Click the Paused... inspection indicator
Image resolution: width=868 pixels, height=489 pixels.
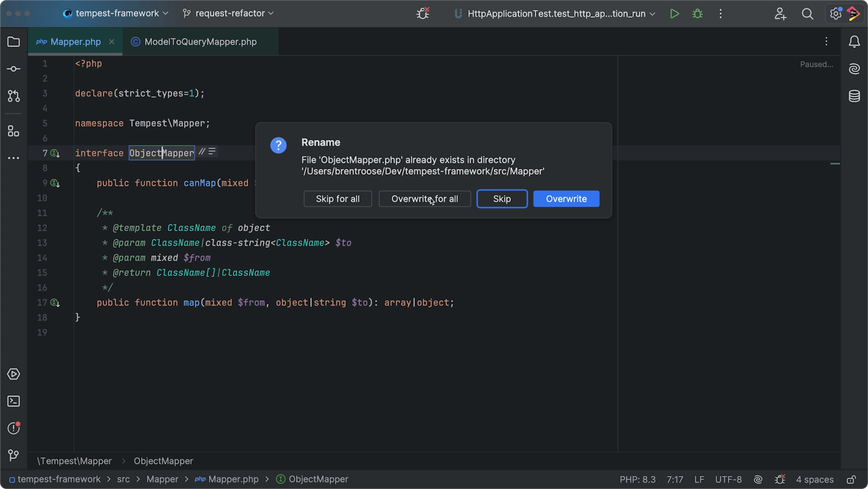point(816,64)
